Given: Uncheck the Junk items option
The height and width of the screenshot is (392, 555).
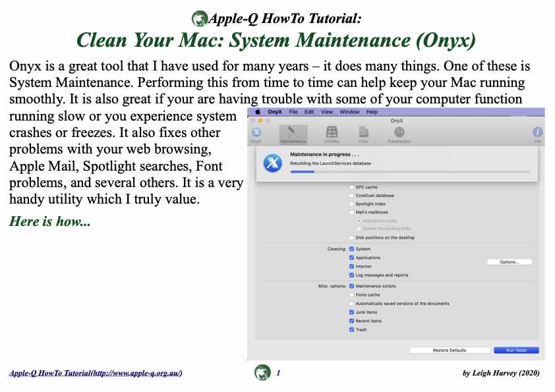Looking at the screenshot, I should click(351, 312).
